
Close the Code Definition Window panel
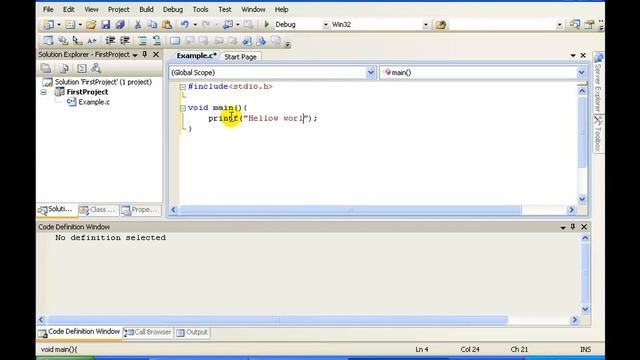pyautogui.click(x=584, y=227)
